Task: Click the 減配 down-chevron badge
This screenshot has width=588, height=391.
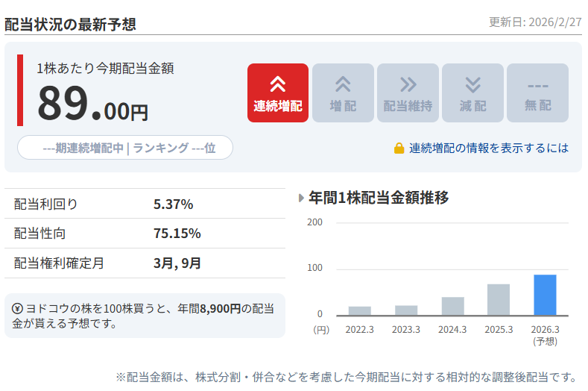Action: (472, 93)
